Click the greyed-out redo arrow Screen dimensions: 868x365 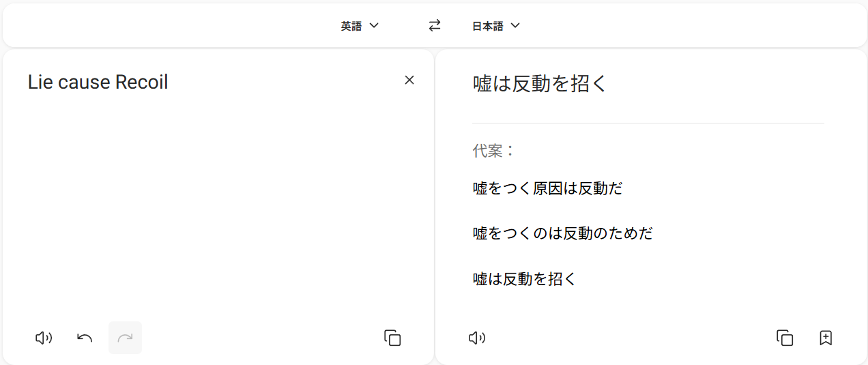point(125,338)
